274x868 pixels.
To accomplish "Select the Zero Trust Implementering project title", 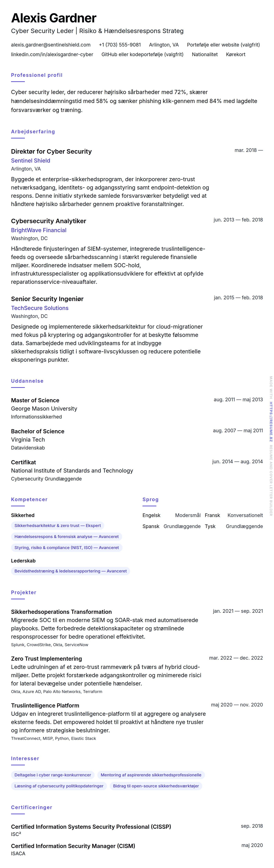I will (46, 659).
